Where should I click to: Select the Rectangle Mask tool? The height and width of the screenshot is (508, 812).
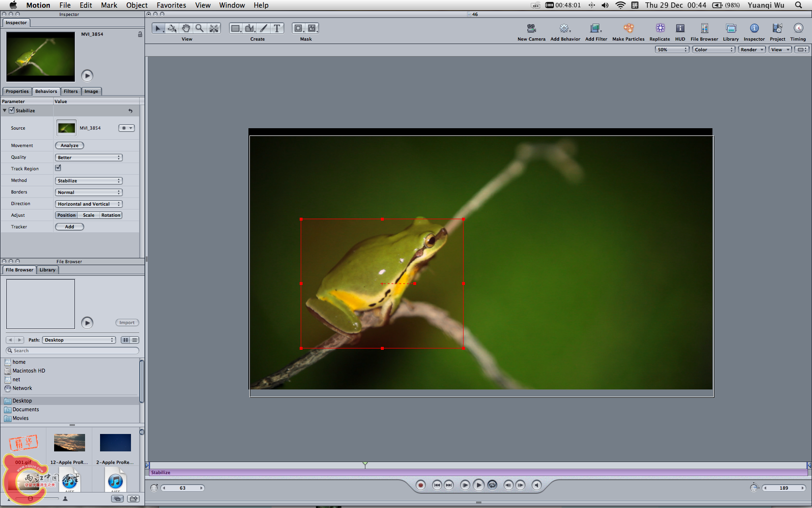299,29
